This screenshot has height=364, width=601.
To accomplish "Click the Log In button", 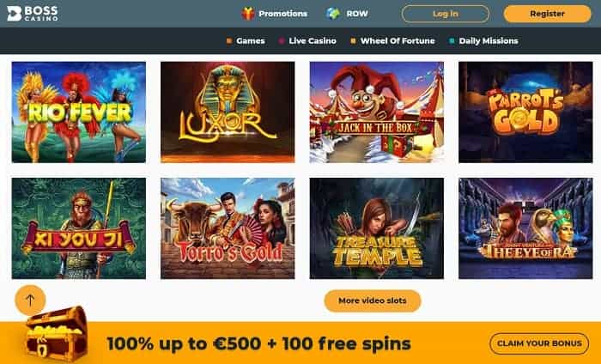I will (x=446, y=14).
